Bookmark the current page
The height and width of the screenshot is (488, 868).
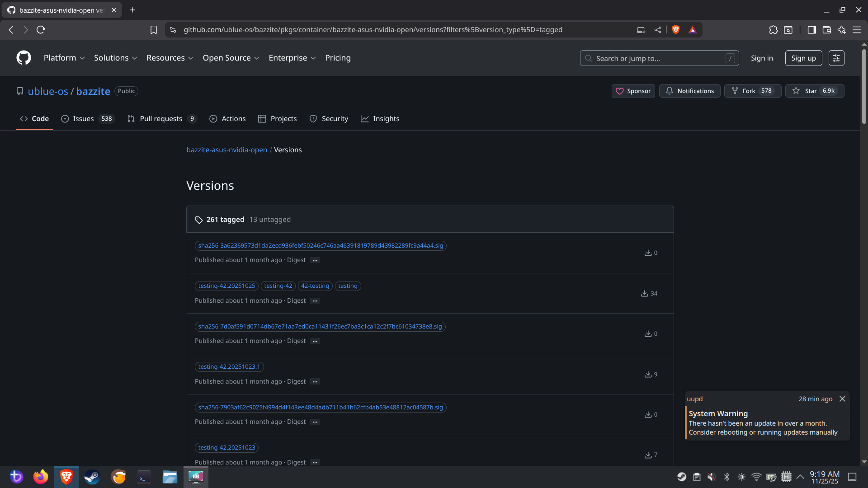pos(154,30)
